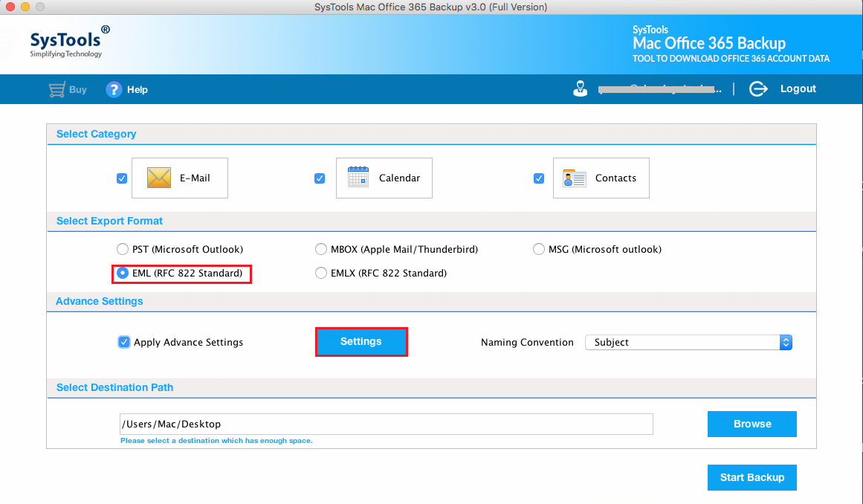
Task: Click the Help label in toolbar
Action: [x=137, y=90]
